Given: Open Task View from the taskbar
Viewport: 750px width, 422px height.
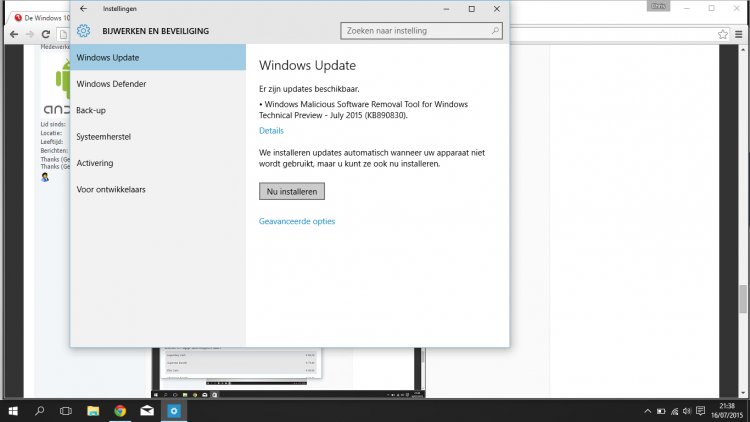Looking at the screenshot, I should click(x=66, y=411).
